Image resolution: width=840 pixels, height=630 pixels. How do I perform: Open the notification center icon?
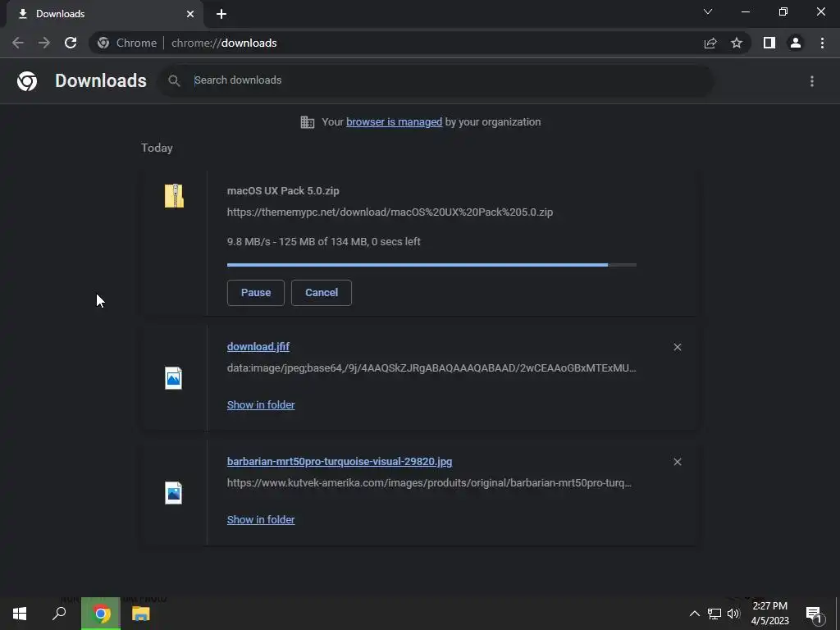point(814,614)
